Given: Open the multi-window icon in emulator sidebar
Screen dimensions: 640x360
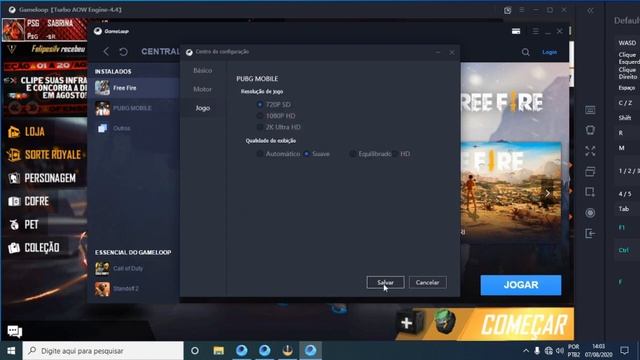Looking at the screenshot, I should coord(590,171).
